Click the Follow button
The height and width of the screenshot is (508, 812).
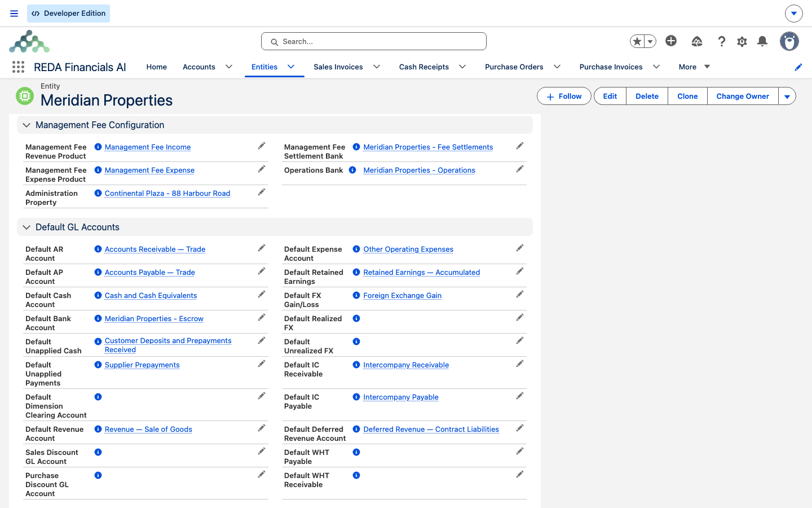(x=564, y=97)
